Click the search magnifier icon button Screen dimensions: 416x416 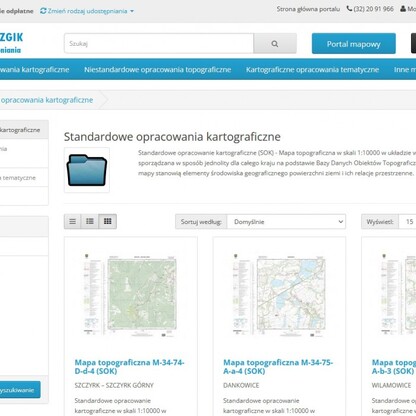pyautogui.click(x=275, y=43)
